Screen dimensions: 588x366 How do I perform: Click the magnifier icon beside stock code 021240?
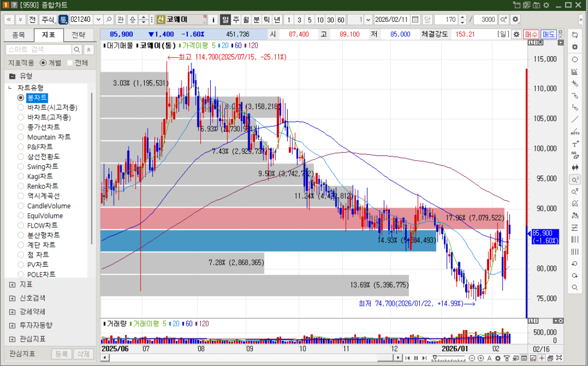click(x=109, y=20)
